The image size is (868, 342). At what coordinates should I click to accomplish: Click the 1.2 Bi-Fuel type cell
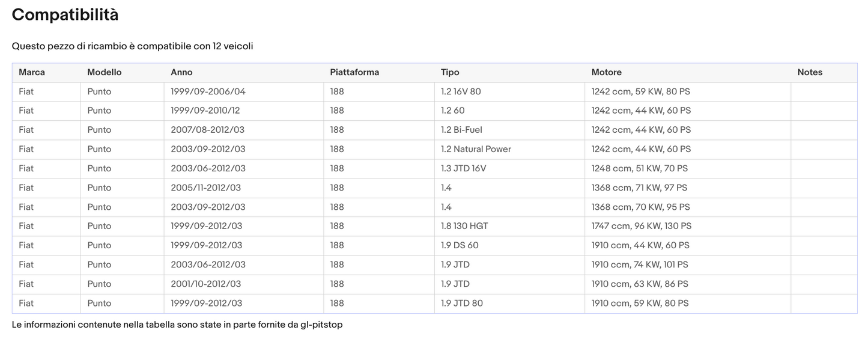pyautogui.click(x=461, y=130)
